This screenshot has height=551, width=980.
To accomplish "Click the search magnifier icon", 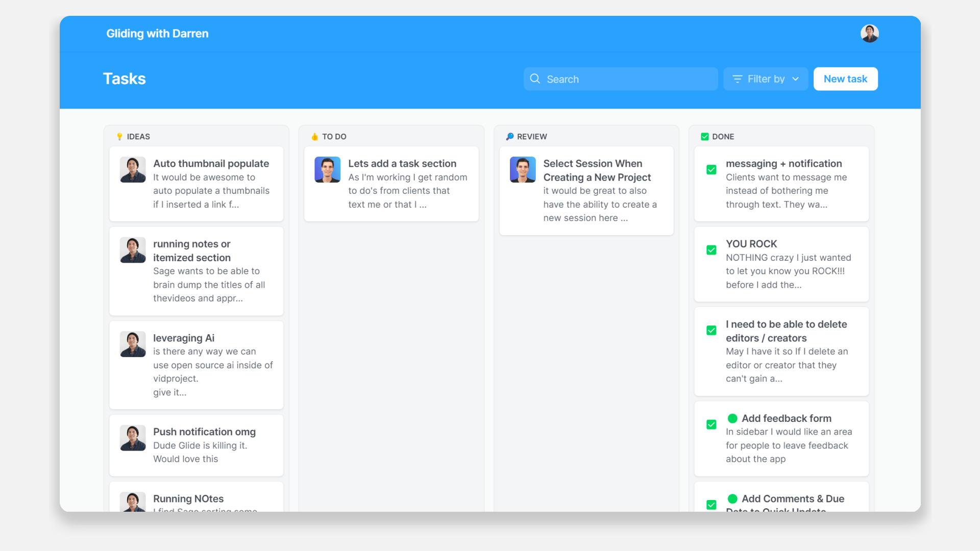I will (535, 79).
